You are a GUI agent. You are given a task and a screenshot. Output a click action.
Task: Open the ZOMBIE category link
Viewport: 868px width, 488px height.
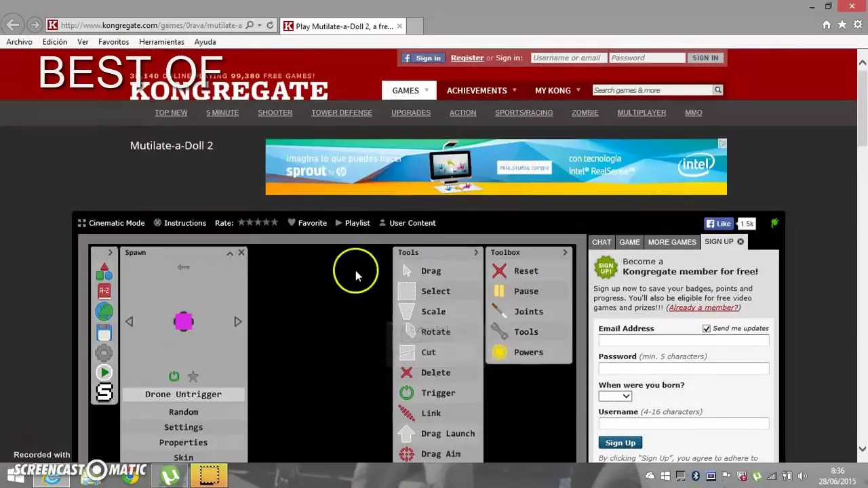[585, 113]
